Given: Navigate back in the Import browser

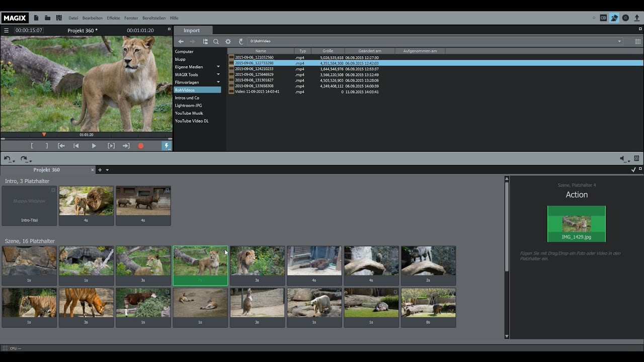Looking at the screenshot, I should [x=181, y=42].
